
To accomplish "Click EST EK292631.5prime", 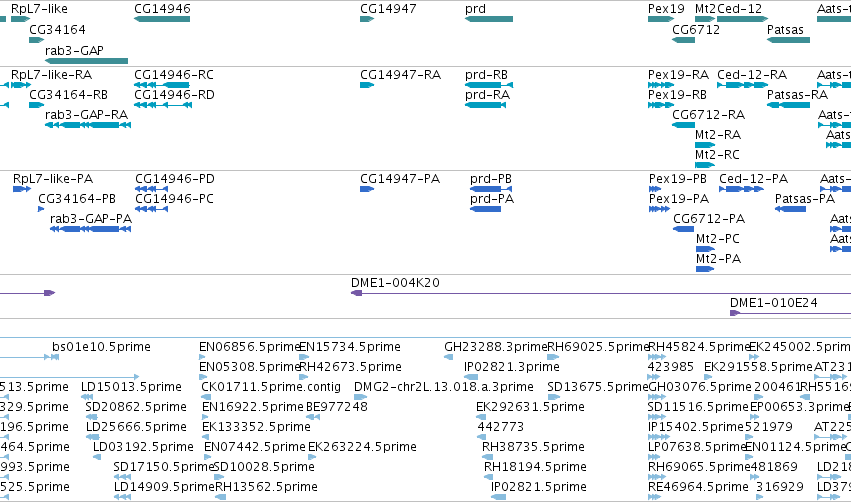I will coord(530,407).
